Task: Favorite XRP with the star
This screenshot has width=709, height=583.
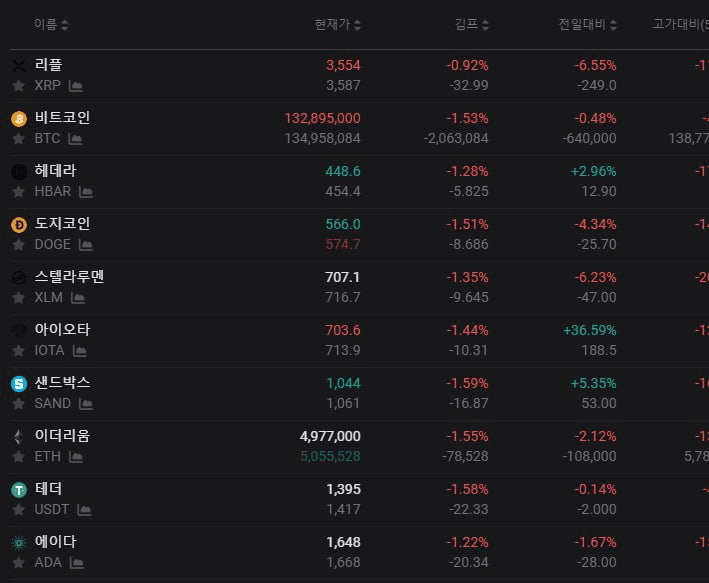Action: click(x=19, y=85)
